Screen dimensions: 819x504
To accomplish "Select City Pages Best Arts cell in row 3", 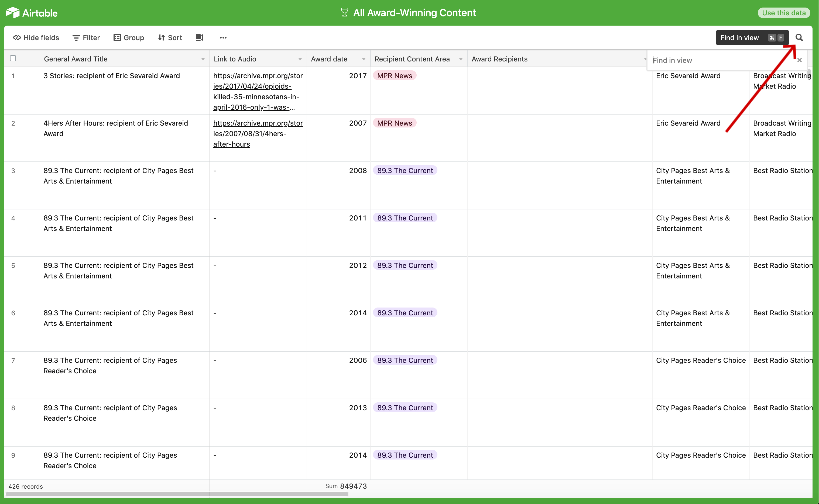I will tap(701, 185).
